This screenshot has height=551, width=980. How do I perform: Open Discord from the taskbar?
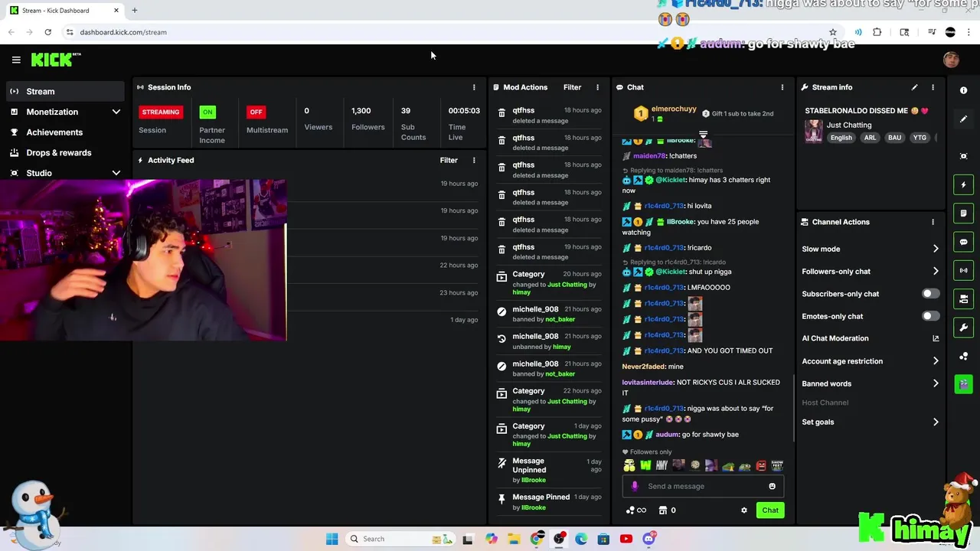click(x=648, y=539)
